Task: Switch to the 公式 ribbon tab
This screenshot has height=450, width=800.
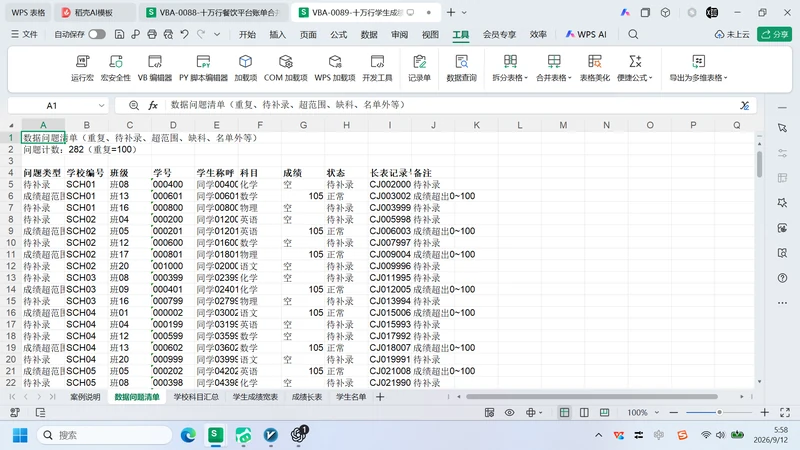Action: [x=338, y=34]
